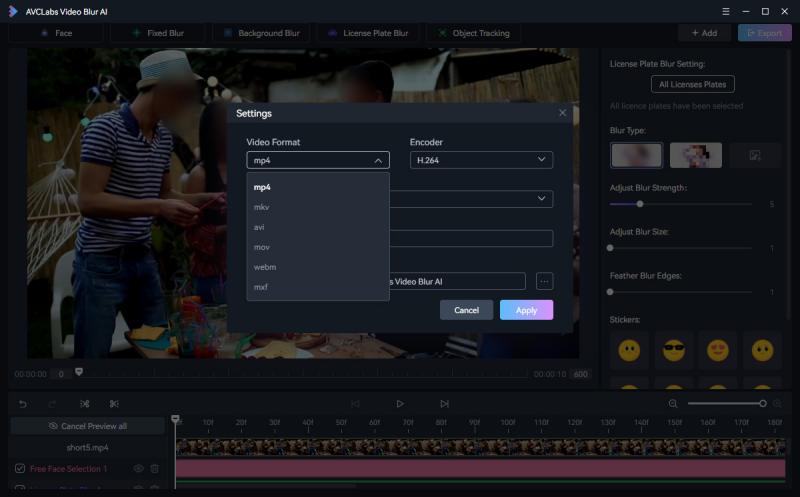Play the video preview

[x=399, y=404]
